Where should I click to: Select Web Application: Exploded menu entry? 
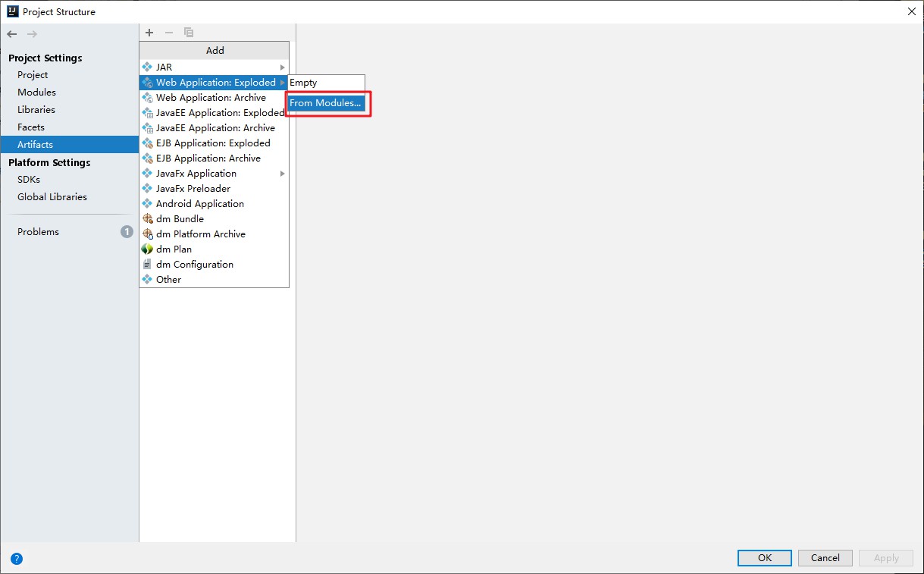click(214, 83)
